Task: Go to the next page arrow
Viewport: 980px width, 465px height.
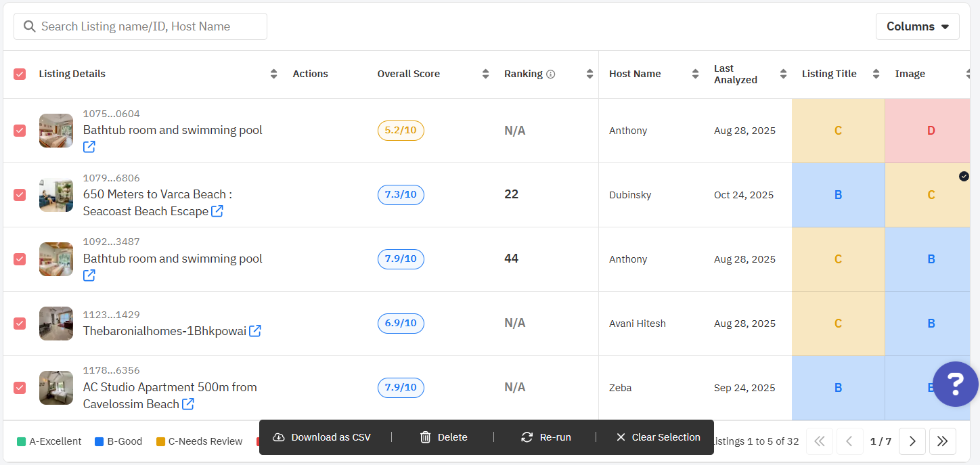Action: [912, 441]
